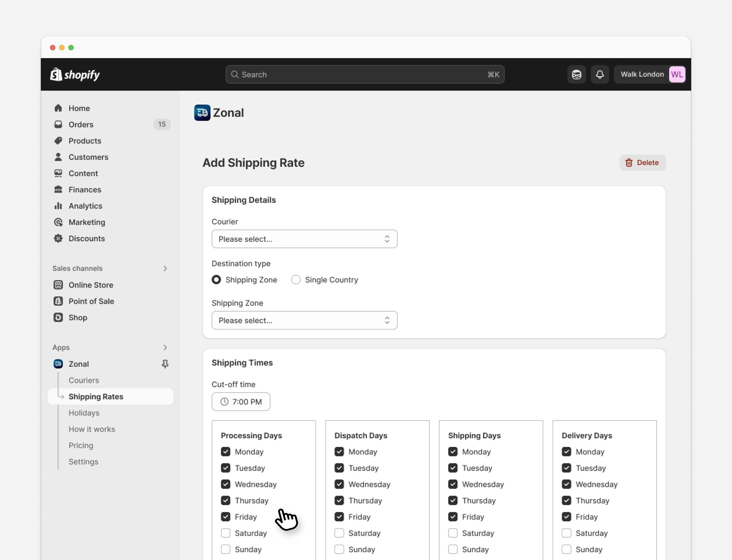Click the Shopify logo
The width and height of the screenshot is (732, 560).
[75, 74]
